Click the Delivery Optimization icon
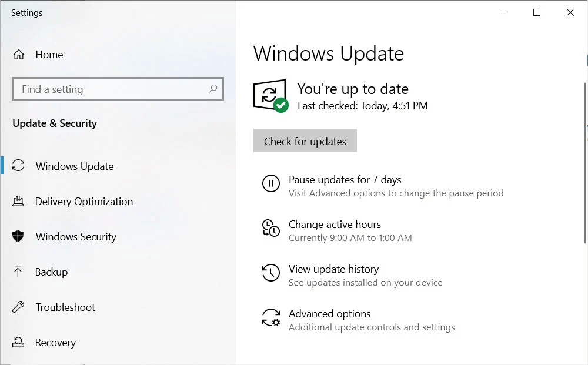 coord(18,201)
